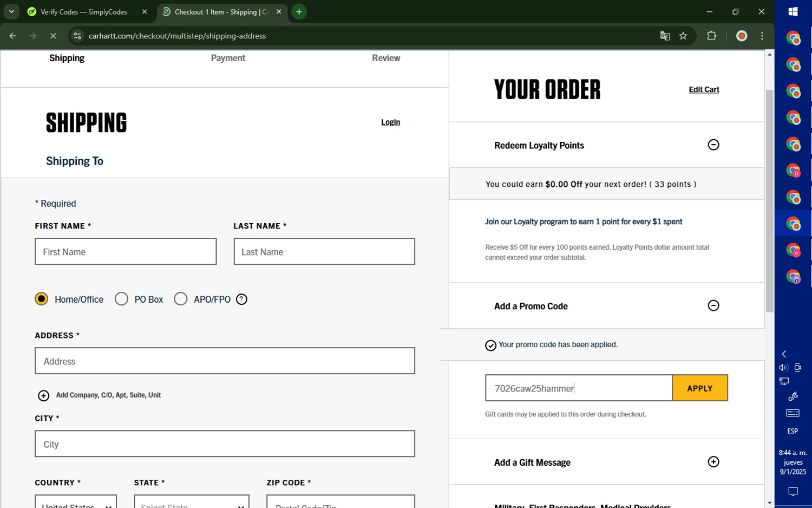Open the notification center icon
Viewport: 812px width, 508px height.
pyautogui.click(x=793, y=492)
